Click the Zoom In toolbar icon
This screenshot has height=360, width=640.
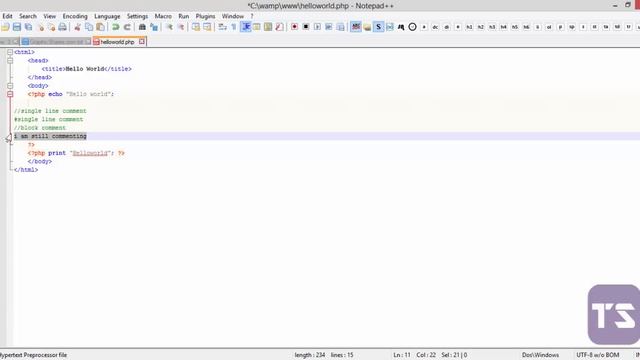pyautogui.click(x=169, y=27)
